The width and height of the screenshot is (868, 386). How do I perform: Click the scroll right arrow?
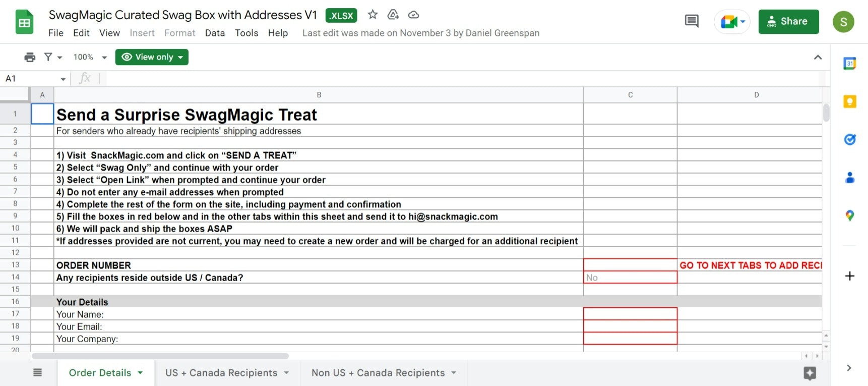(x=817, y=356)
